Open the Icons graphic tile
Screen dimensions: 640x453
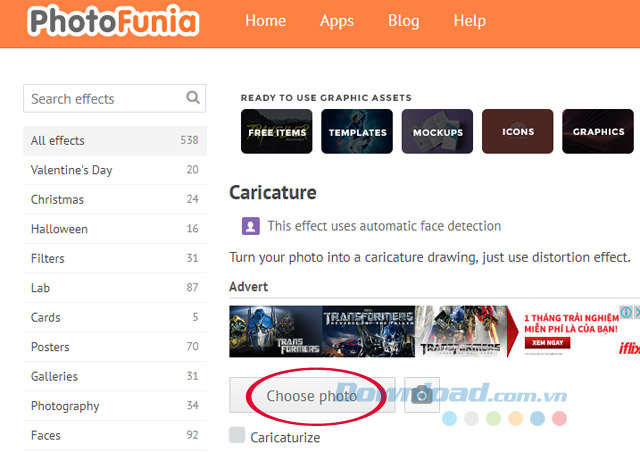pyautogui.click(x=517, y=131)
